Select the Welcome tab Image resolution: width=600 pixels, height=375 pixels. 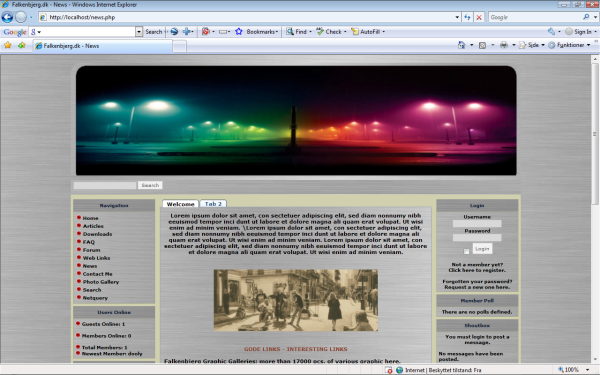(x=180, y=204)
